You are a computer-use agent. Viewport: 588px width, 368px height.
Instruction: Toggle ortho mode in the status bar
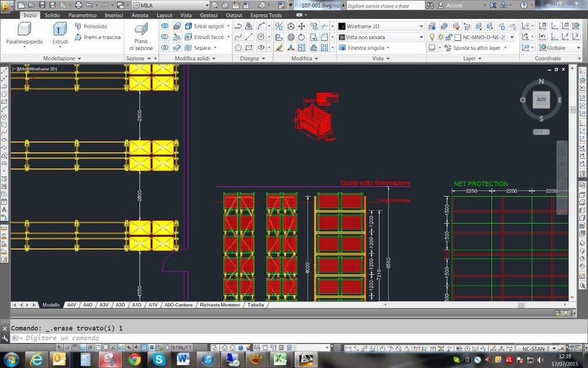(x=83, y=348)
